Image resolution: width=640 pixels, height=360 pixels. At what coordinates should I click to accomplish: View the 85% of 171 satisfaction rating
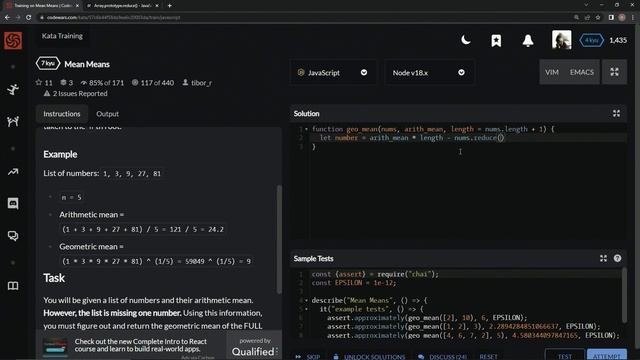tap(102, 82)
